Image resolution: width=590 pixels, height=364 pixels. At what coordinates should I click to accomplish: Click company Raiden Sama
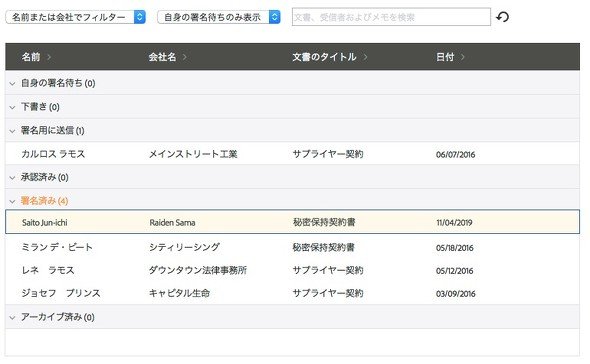click(172, 222)
